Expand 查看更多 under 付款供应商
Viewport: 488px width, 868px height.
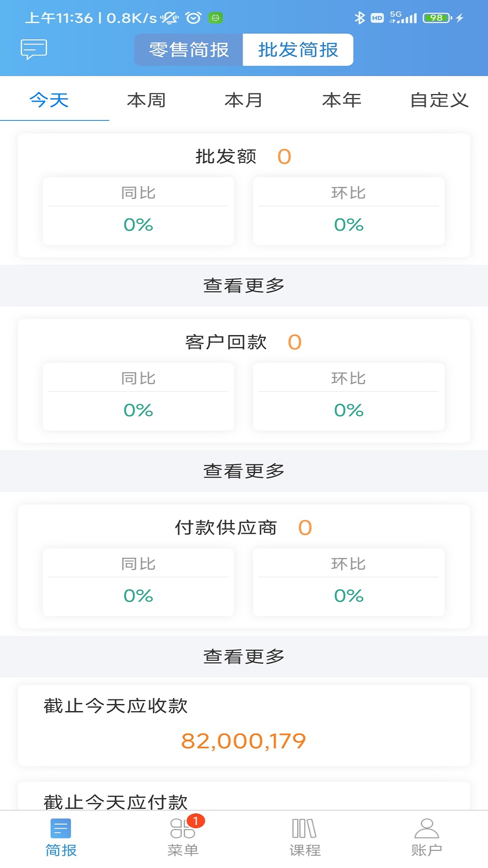point(244,656)
